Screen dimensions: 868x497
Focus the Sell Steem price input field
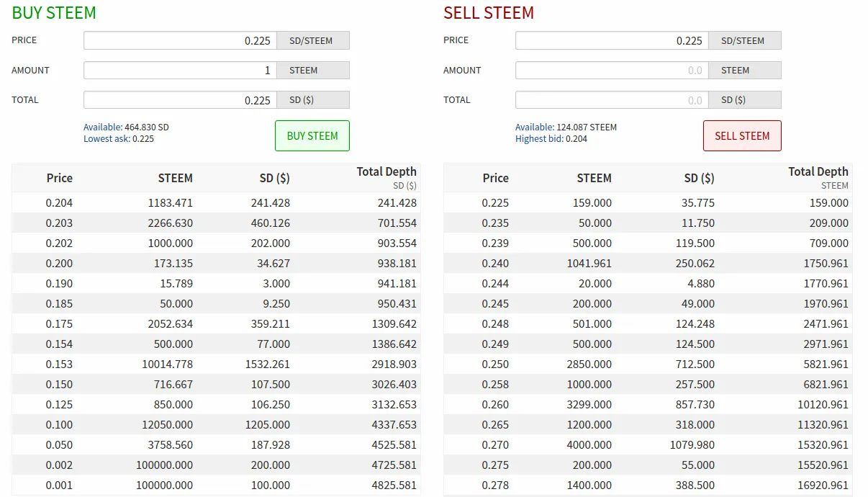tap(612, 40)
